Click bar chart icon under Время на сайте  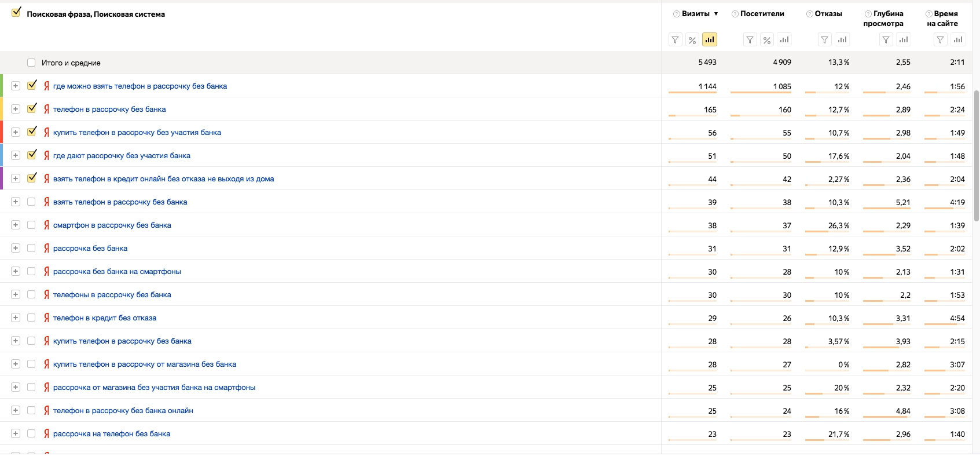coord(958,40)
